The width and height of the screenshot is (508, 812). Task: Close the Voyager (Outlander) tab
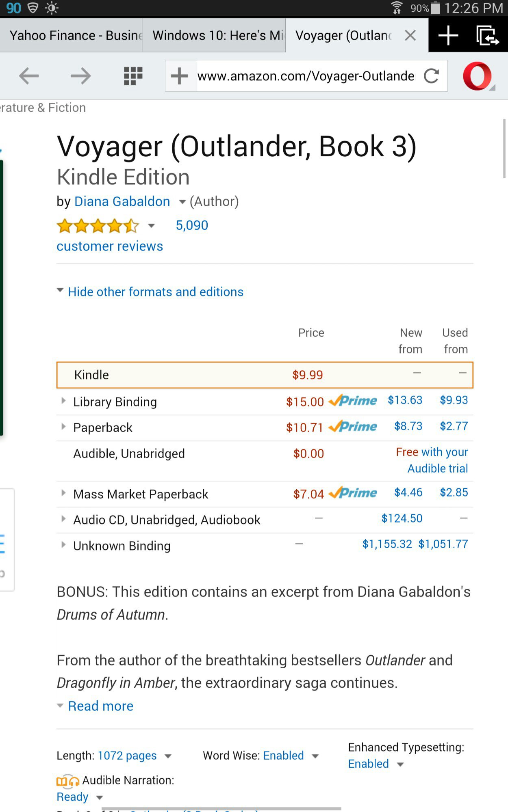click(410, 36)
